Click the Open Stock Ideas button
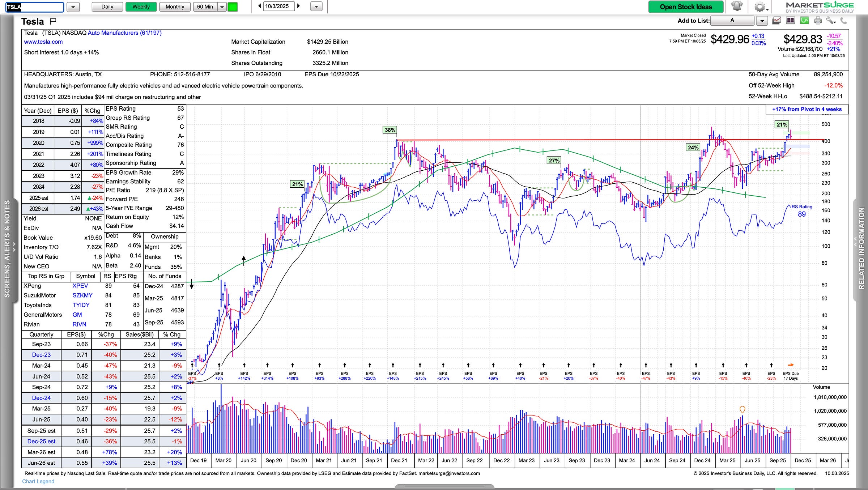The width and height of the screenshot is (868, 490). pyautogui.click(x=686, y=7)
